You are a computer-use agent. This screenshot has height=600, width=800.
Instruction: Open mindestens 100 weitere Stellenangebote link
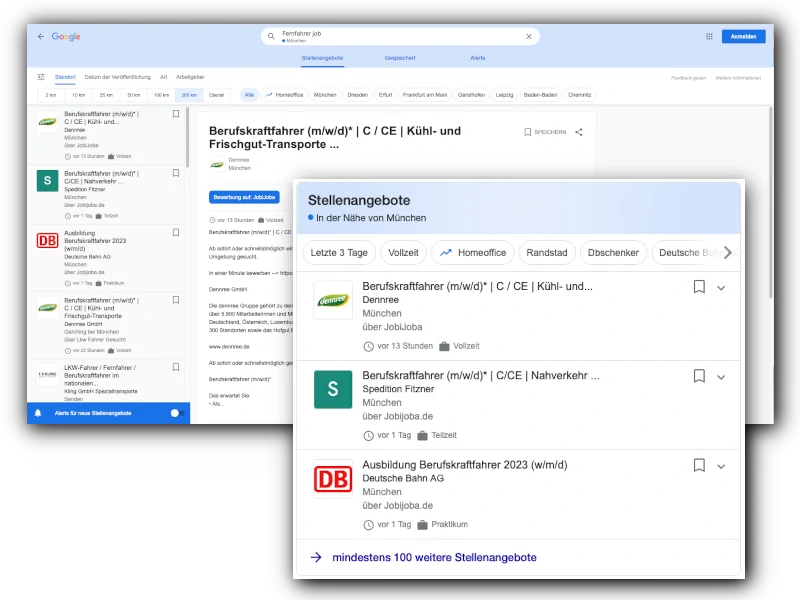click(x=433, y=557)
